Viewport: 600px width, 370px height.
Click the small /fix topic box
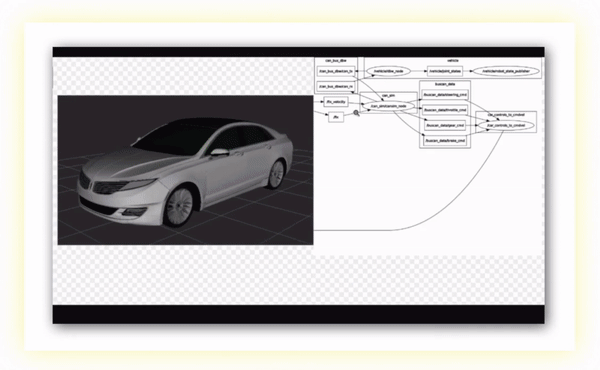[x=336, y=117]
